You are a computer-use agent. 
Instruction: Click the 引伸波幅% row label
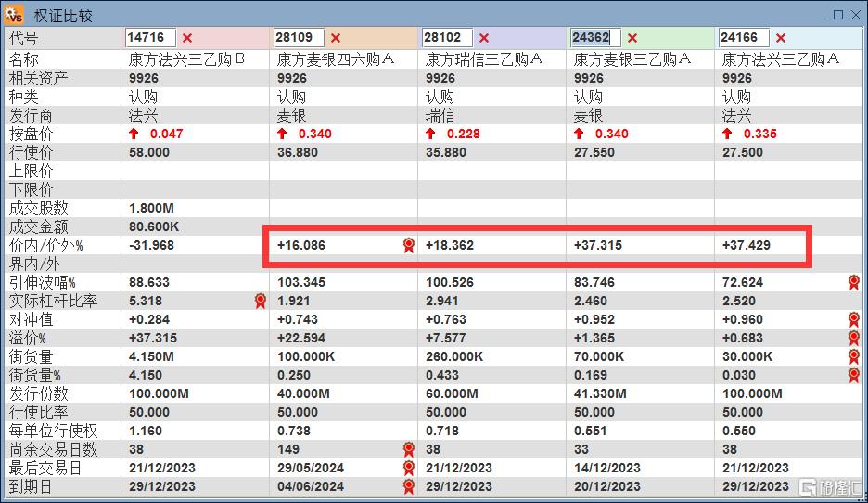pos(42,282)
